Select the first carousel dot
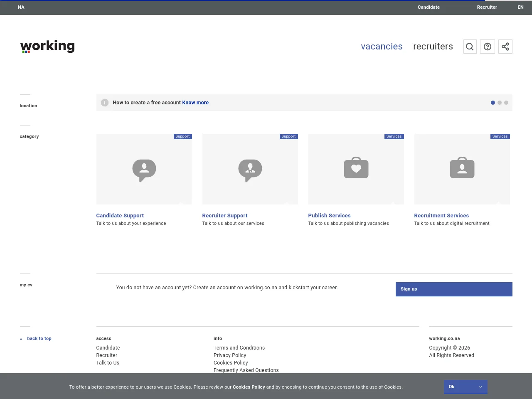 click(x=493, y=103)
